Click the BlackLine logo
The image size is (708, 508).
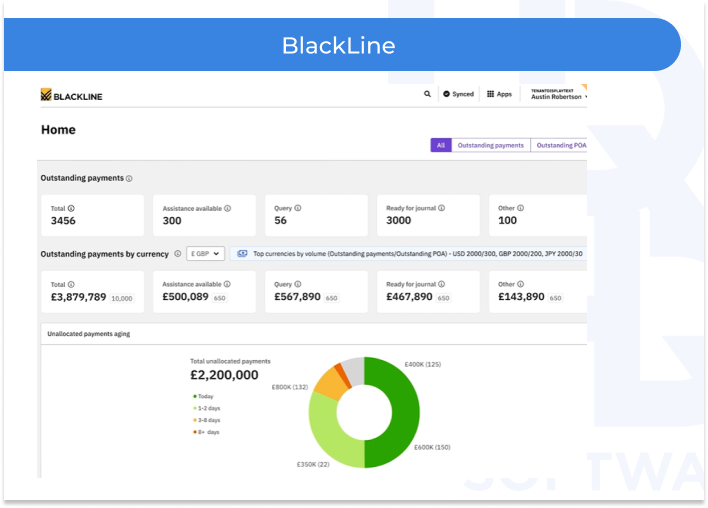(x=71, y=95)
